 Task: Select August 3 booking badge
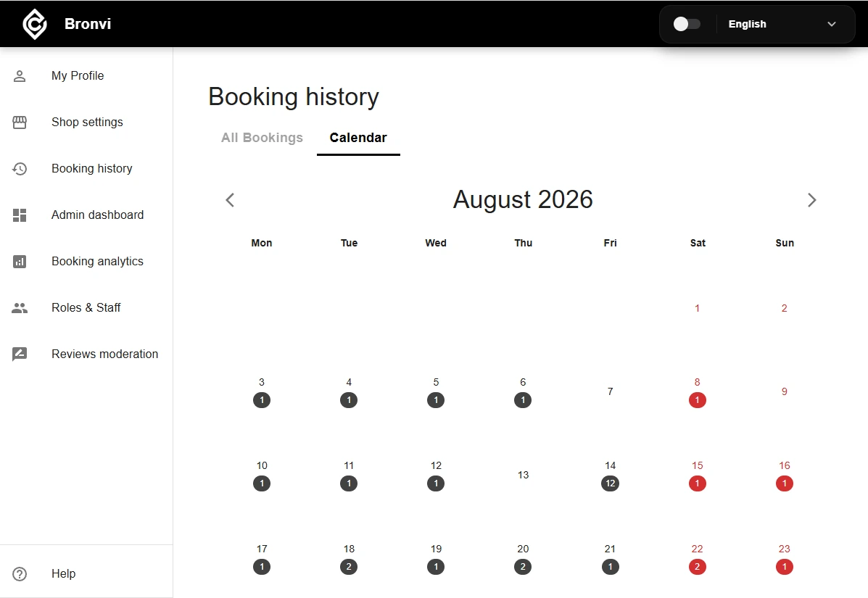coord(262,400)
